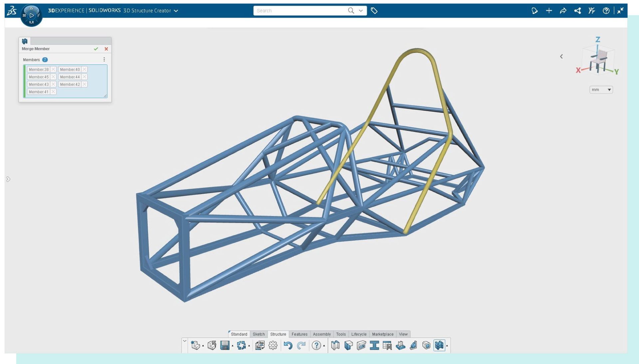
Task: Select the Merge Member tool in the toolbar
Action: [439, 346]
